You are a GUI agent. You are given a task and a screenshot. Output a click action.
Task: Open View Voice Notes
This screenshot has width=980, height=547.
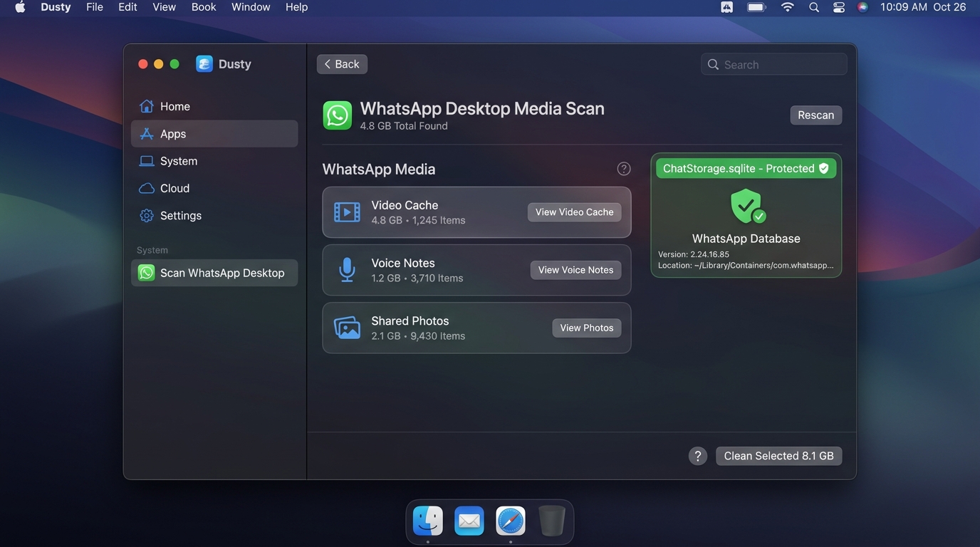tap(575, 270)
